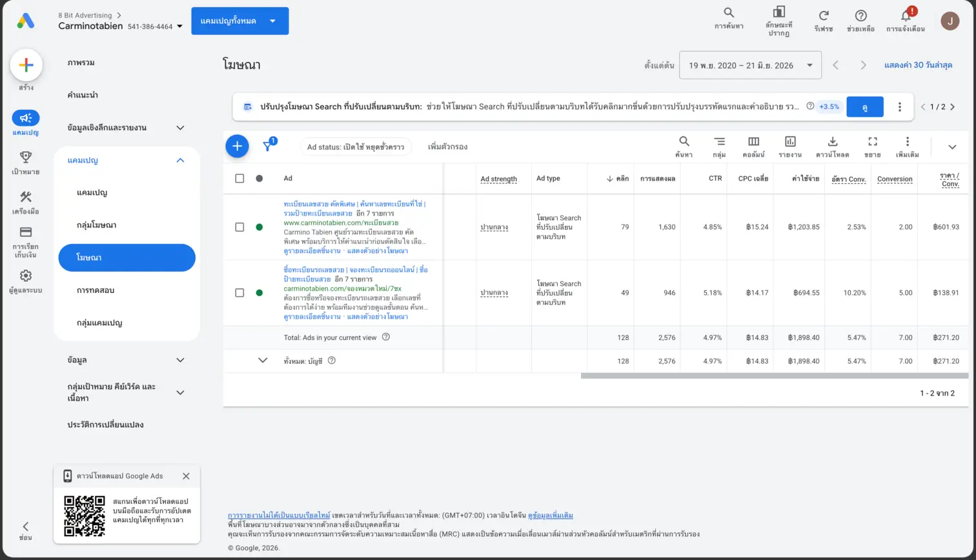Open กลุ่มโฆษณา in the navigation
976x560 pixels.
tap(96, 225)
